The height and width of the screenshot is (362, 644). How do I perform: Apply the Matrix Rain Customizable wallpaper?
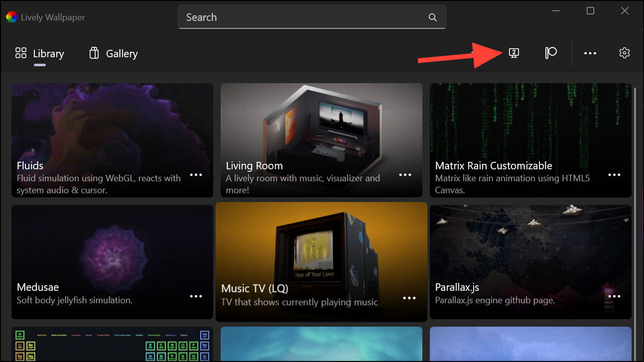[530, 140]
